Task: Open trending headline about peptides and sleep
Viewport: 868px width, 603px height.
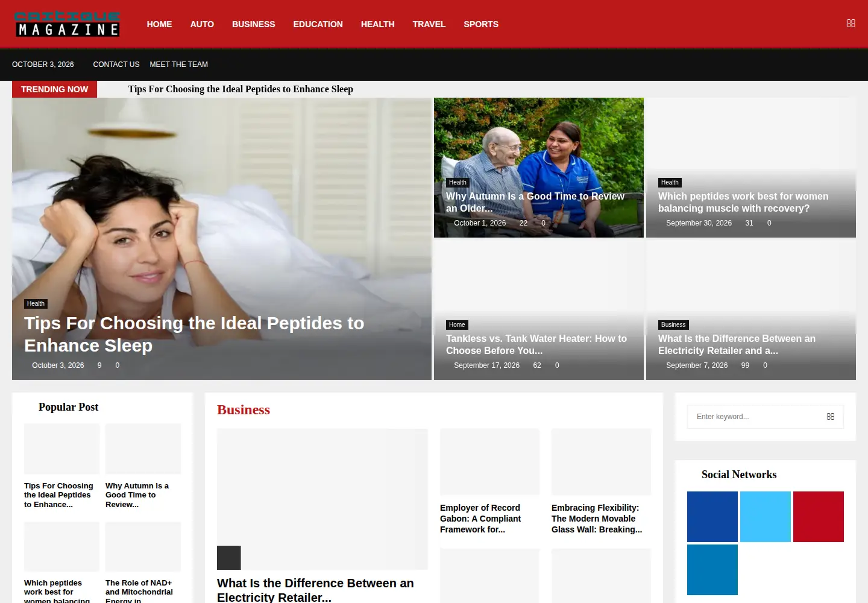Action: pyautogui.click(x=241, y=89)
